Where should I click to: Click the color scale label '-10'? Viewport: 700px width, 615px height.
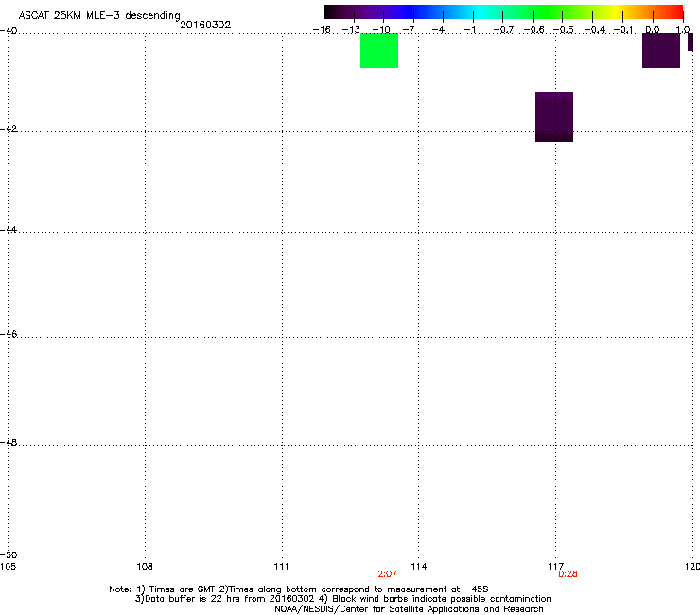(x=381, y=30)
